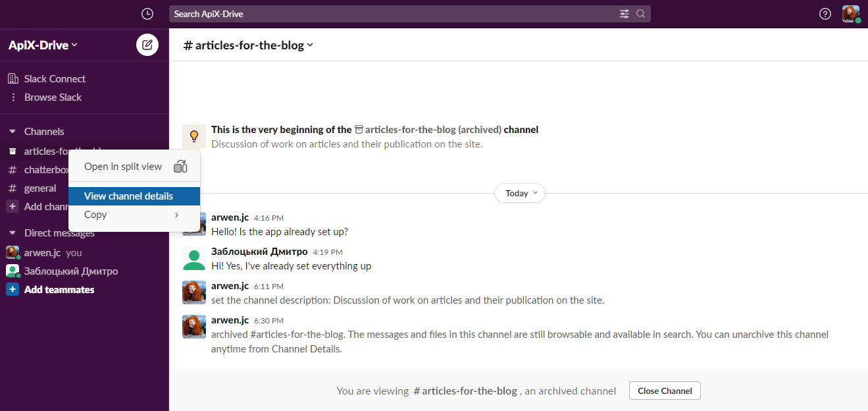The image size is (868, 411).
Task: Click the Close Channel button
Action: point(665,391)
